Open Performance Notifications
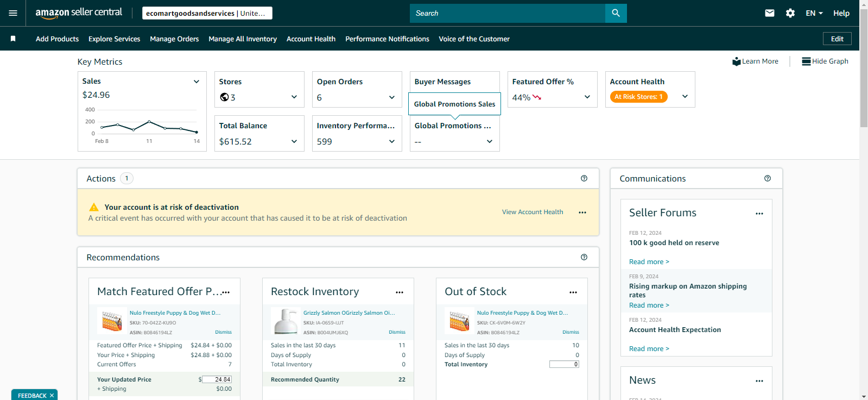This screenshot has width=868, height=400. pos(387,39)
